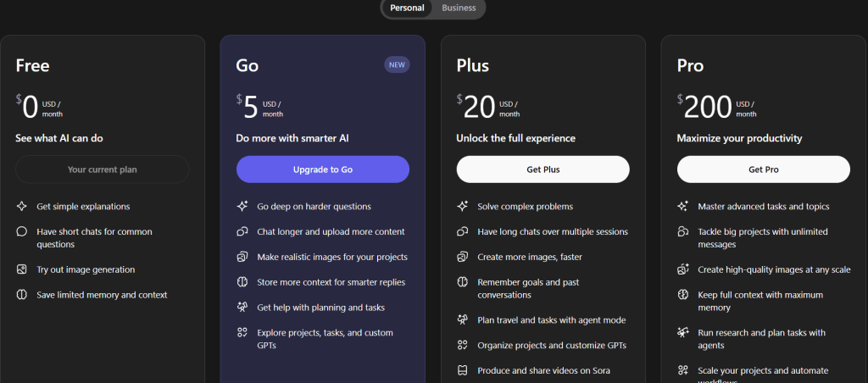868x383 pixels.
Task: Click icon beside Keep full context with maximum memory
Action: (683, 295)
